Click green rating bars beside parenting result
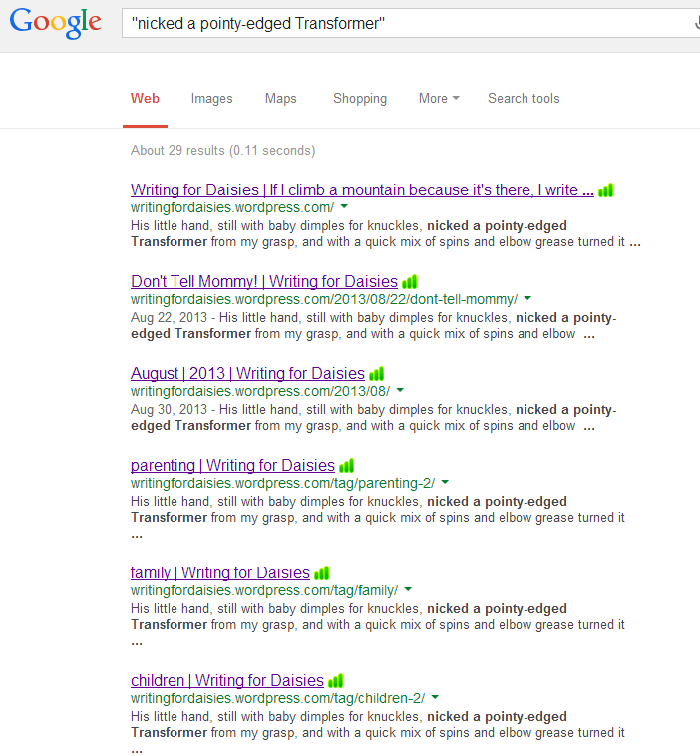Viewport: 700px width, 756px height. (x=347, y=466)
